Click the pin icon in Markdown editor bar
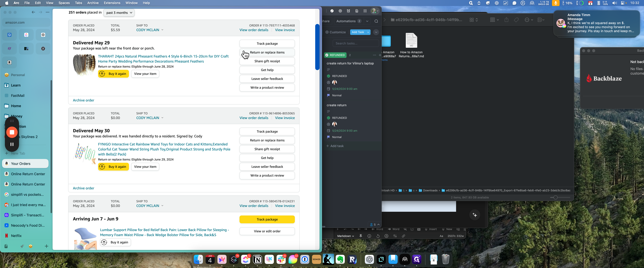 (360, 236)
